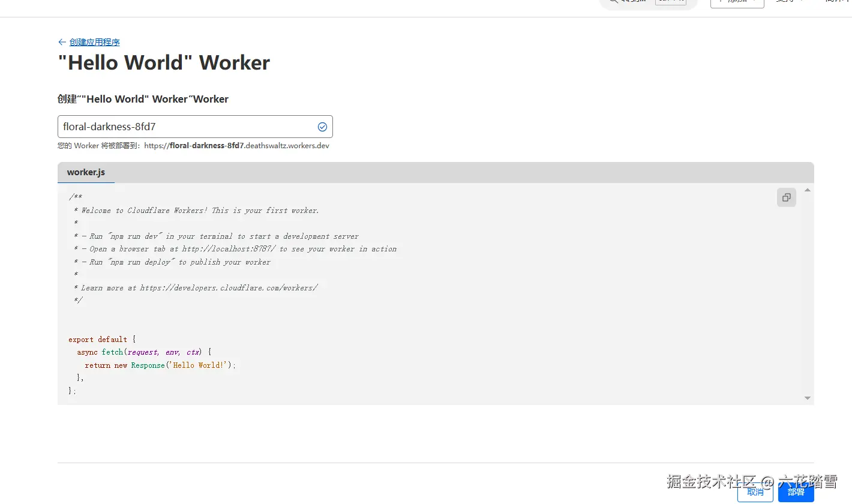Open the 创建应用程序 breadcrumb link
852x504 pixels.
pyautogui.click(x=94, y=42)
